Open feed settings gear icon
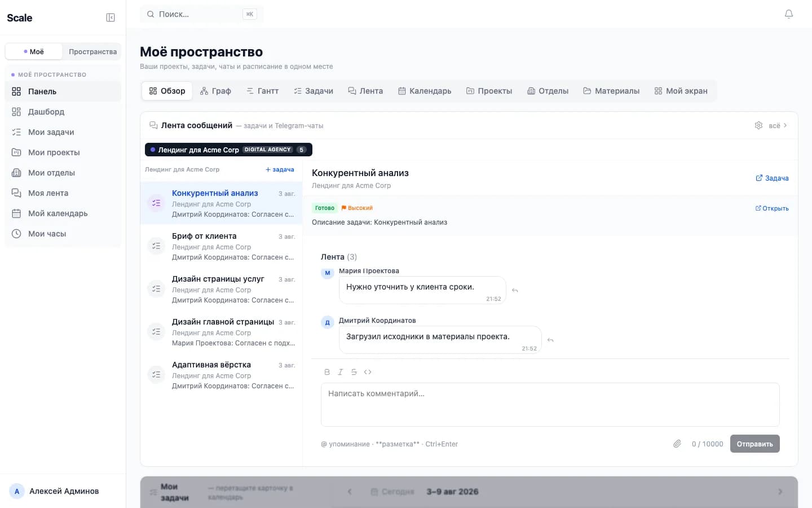The image size is (812, 508). click(758, 125)
